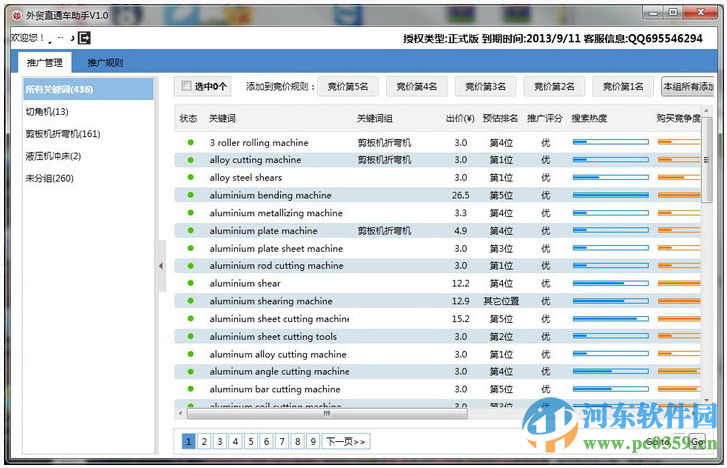Screen dimensions: 727x468
Task: Select the 液压机冲床(2) group
Action: pos(53,156)
